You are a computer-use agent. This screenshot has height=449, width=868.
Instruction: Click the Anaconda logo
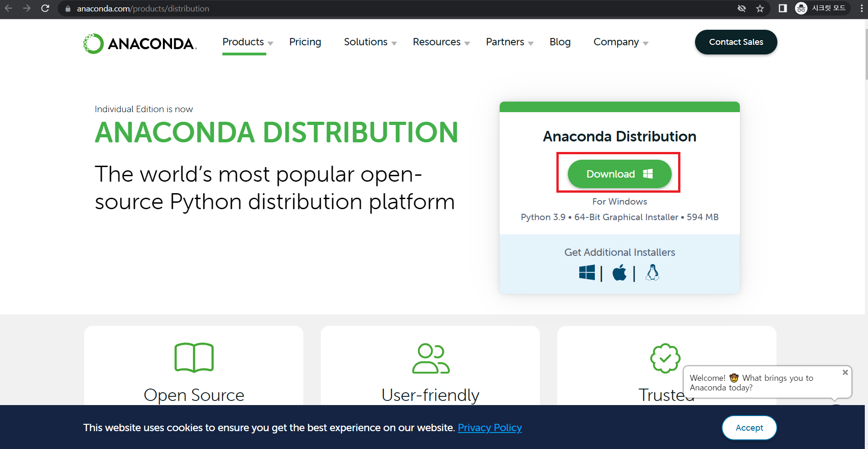[x=140, y=43]
